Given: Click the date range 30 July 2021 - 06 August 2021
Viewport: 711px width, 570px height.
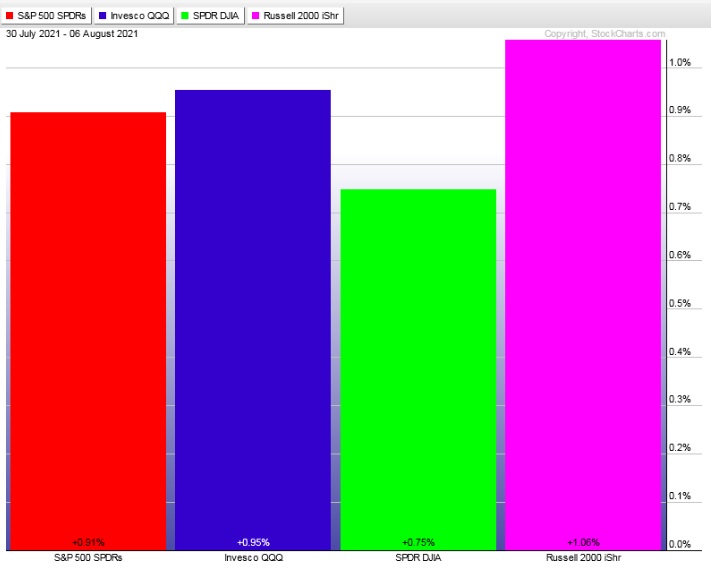Looking at the screenshot, I should [72, 34].
